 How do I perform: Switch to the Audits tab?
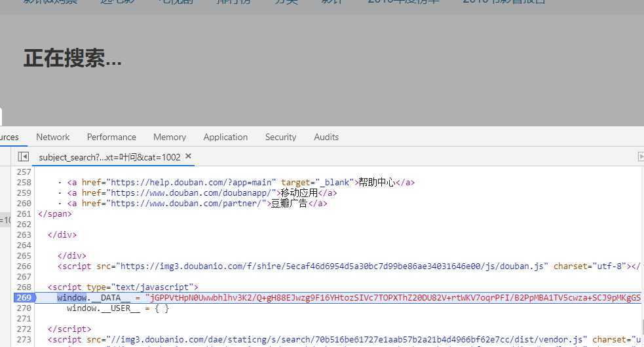click(326, 137)
